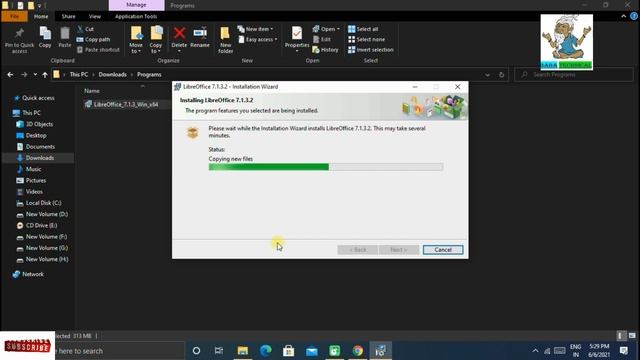Open Microsoft Edge from taskbar
The image size is (640, 360).
click(266, 351)
